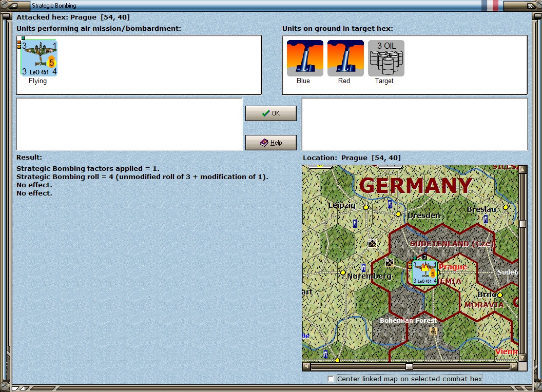The width and height of the screenshot is (542, 392).
Task: Click the black crossed marker nearest Prague
Action: 390,263
